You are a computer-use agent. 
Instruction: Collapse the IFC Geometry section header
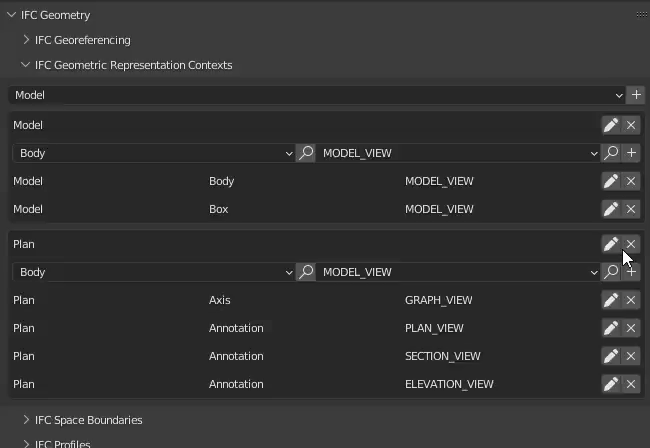(55, 15)
